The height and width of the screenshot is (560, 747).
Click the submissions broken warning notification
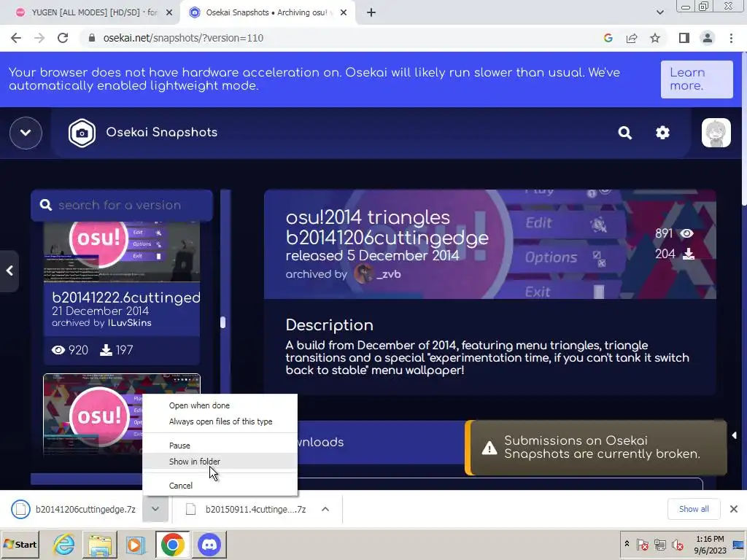[596, 448]
